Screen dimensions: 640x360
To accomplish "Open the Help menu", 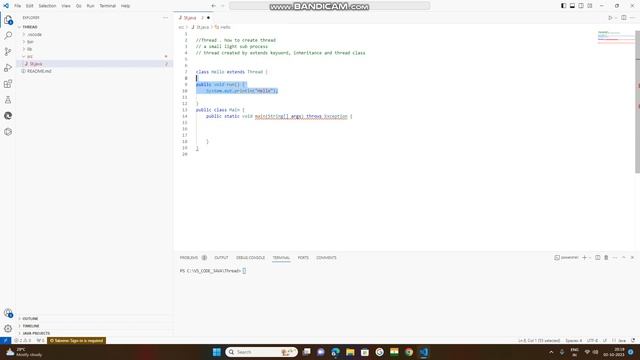I will [x=125, y=6].
